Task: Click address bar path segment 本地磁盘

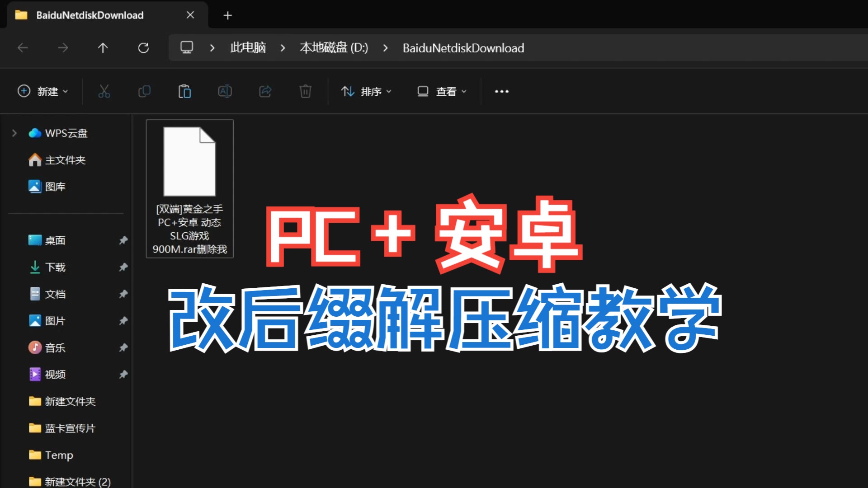Action: (332, 47)
